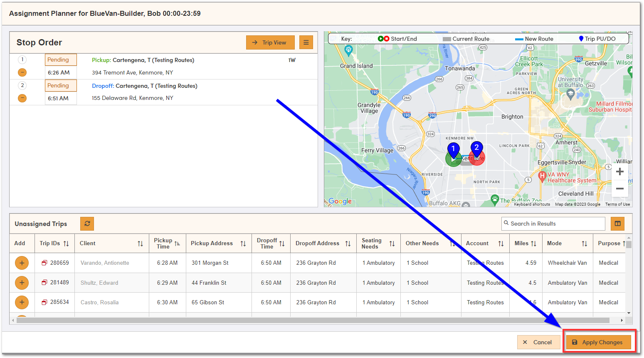Screen dimensions: 644x358
Task: Refresh the Unassigned Trips list
Action: tap(87, 224)
